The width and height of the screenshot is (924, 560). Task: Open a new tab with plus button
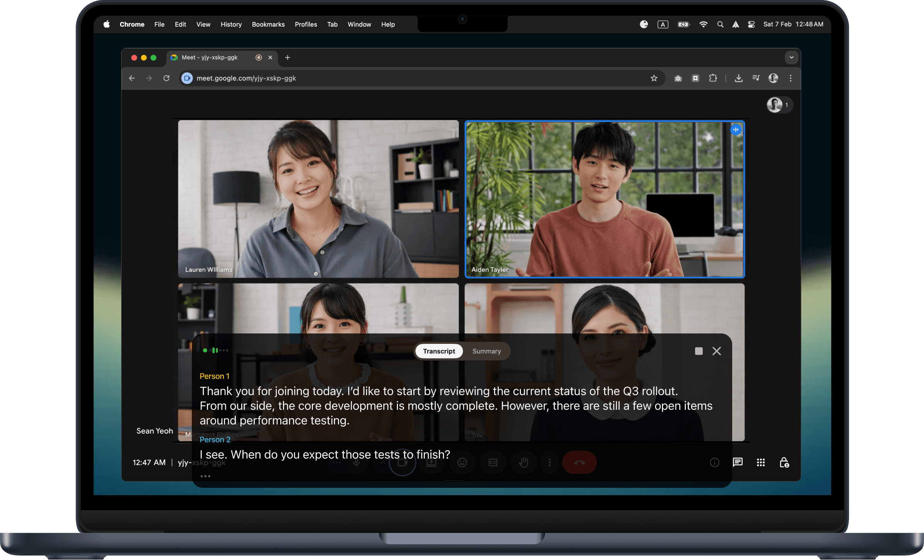(288, 58)
